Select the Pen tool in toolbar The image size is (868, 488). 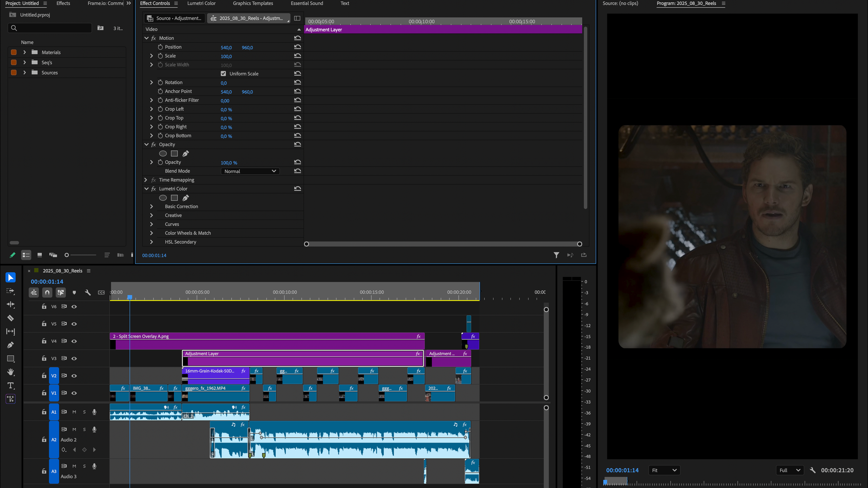click(x=11, y=345)
